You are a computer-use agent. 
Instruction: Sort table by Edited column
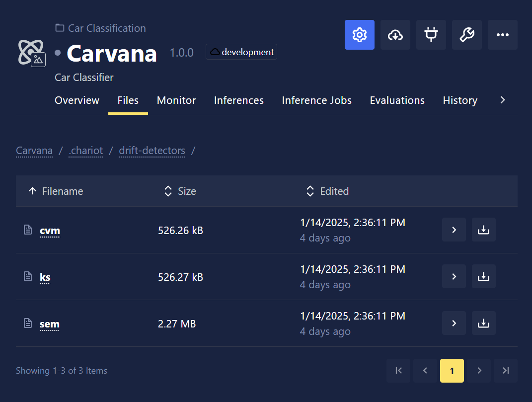[x=327, y=191]
